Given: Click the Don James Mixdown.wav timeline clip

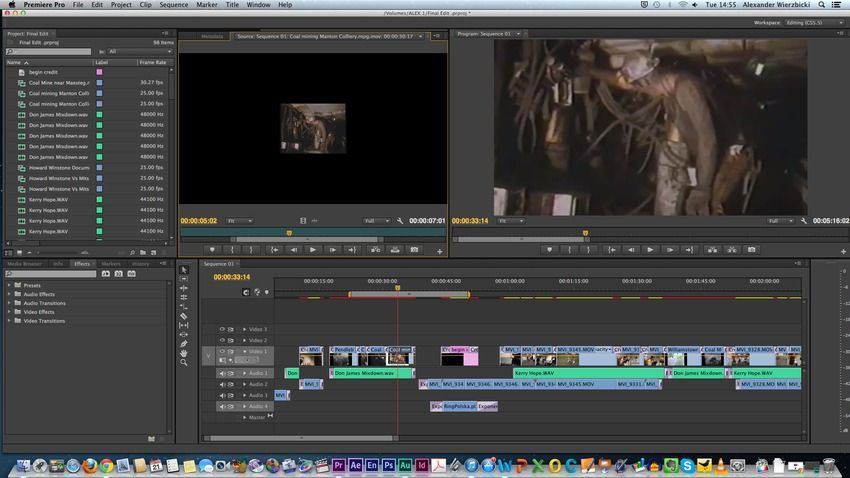Looking at the screenshot, I should coord(364,373).
